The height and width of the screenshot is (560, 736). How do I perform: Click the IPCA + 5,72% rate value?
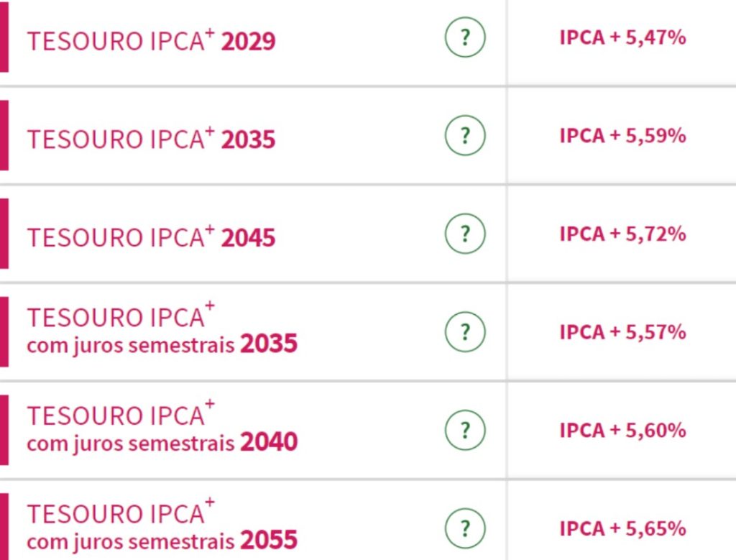[x=623, y=234]
